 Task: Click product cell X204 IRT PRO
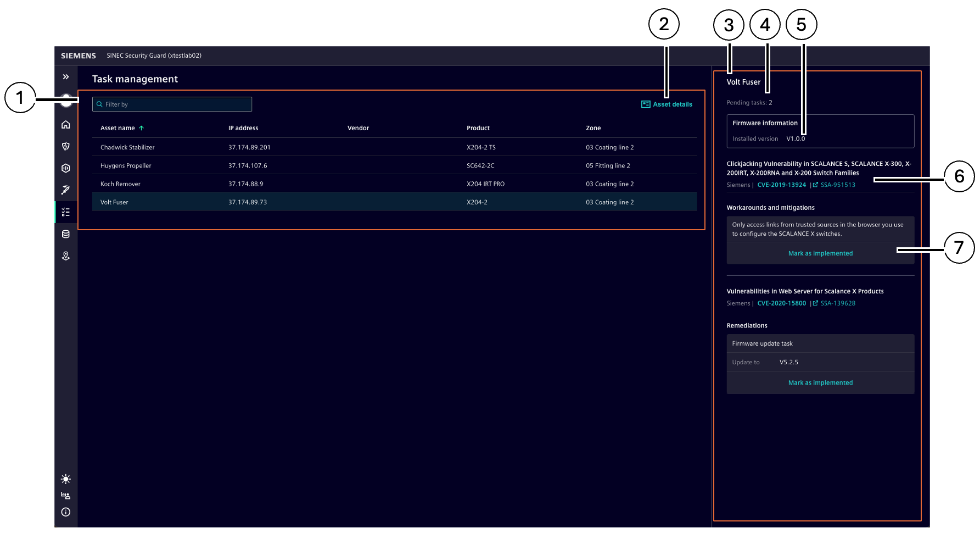(x=485, y=184)
